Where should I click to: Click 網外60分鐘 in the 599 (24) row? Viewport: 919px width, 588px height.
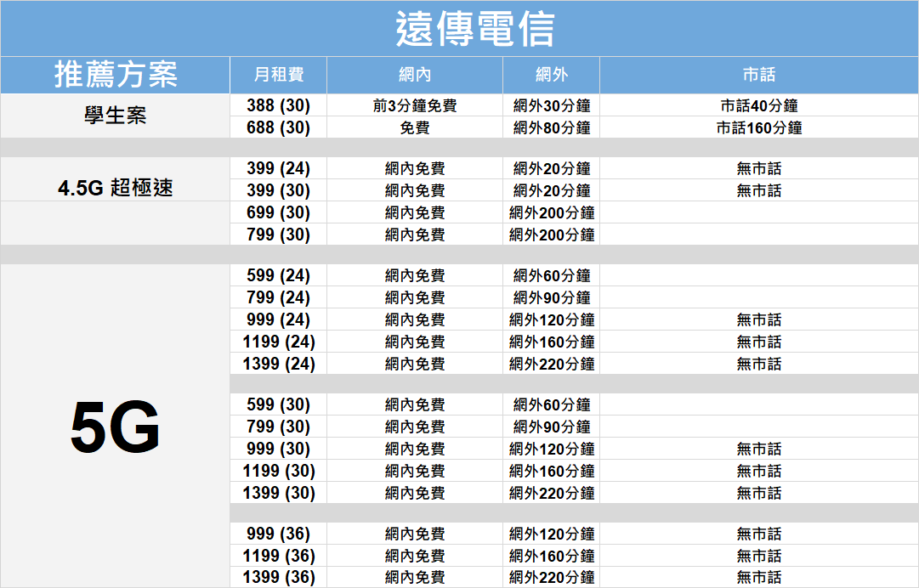[552, 275]
